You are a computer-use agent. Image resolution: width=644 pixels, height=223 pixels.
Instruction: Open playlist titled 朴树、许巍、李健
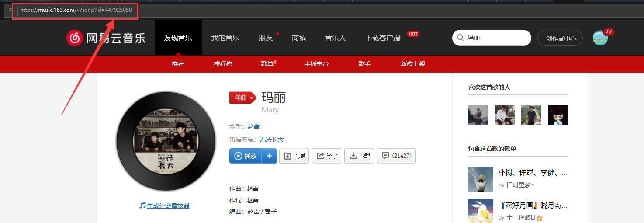coord(533,173)
